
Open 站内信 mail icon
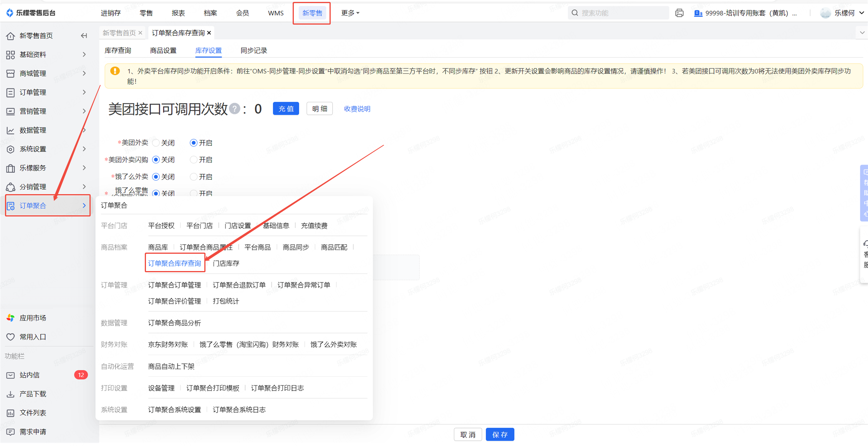(x=11, y=375)
